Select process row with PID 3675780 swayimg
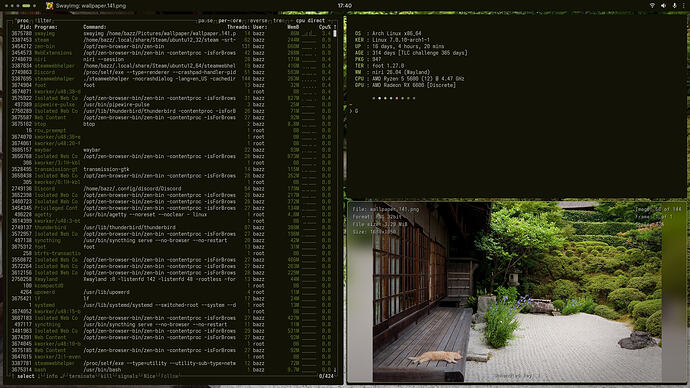 pos(171,33)
